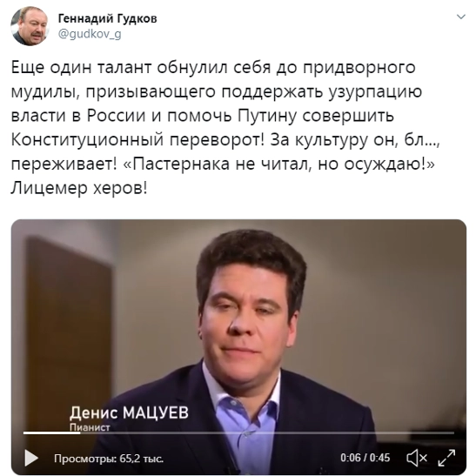Click the 0:06 / 0:45 time indicator

coord(365,458)
